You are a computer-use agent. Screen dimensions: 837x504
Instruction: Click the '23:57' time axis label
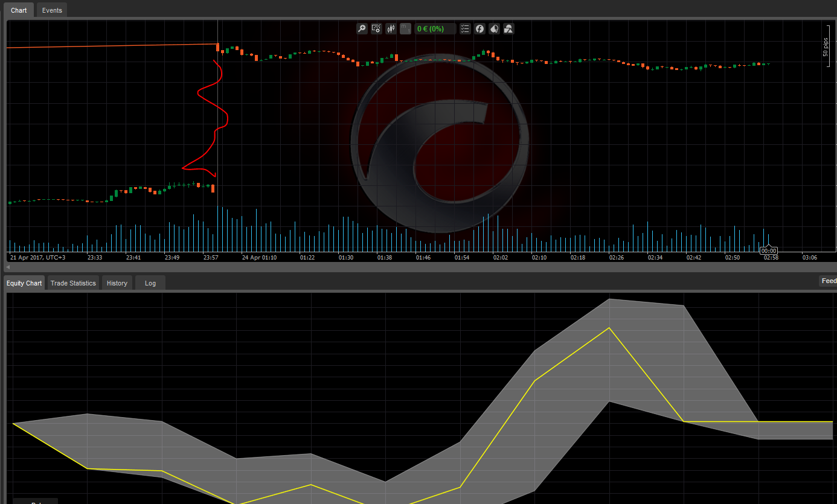(x=211, y=258)
